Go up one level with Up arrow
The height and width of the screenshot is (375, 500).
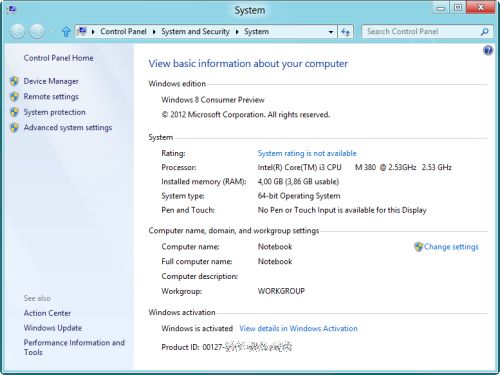tap(66, 32)
